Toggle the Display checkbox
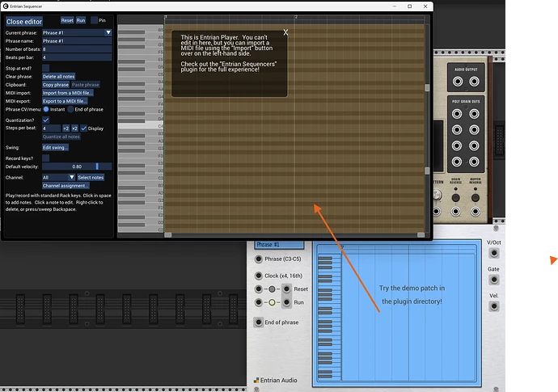Viewport: 558px width, 392px height. [83, 128]
